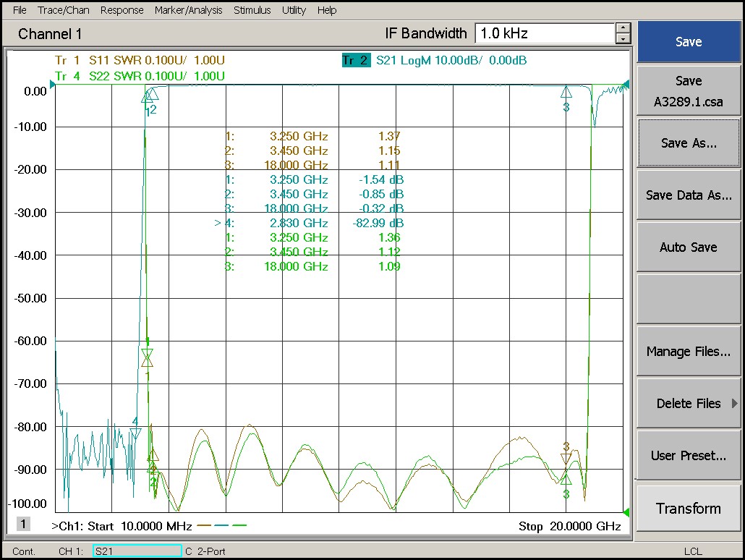This screenshot has width=745, height=560.
Task: Decrease IF Bandwidth with the down arrow
Action: click(x=623, y=38)
